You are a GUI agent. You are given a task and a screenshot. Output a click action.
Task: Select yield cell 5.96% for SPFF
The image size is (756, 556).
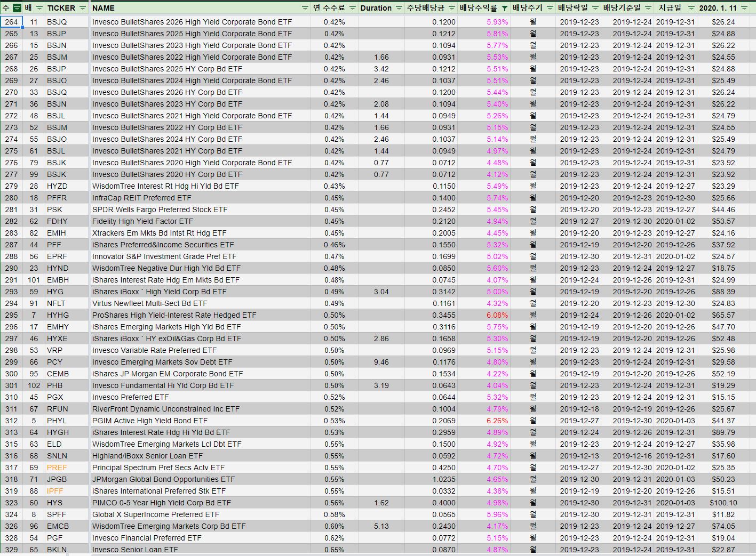click(x=484, y=514)
